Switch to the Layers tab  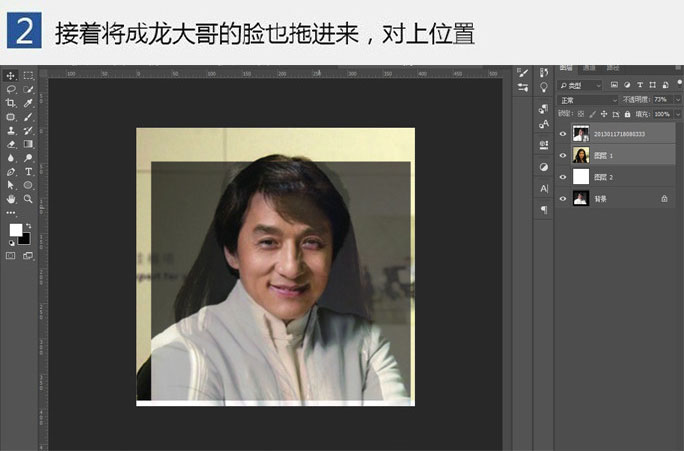pos(566,68)
